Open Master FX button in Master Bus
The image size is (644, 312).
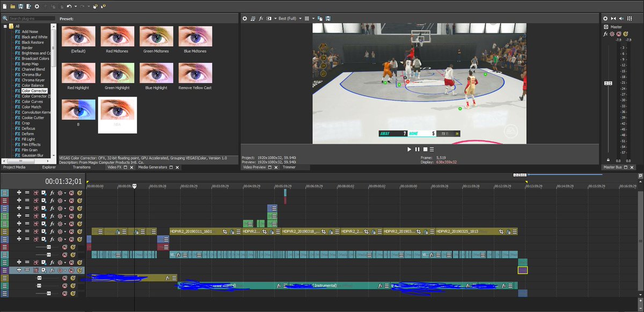pos(605,34)
